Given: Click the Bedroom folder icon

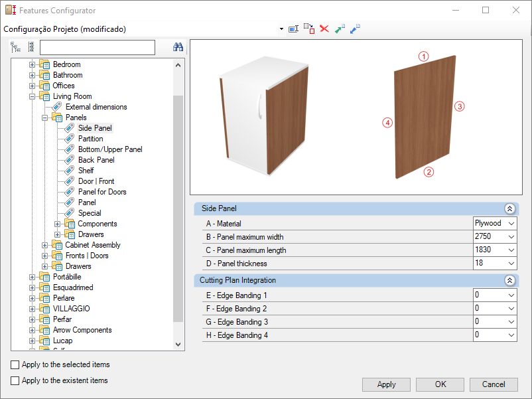Looking at the screenshot, I should [x=44, y=64].
